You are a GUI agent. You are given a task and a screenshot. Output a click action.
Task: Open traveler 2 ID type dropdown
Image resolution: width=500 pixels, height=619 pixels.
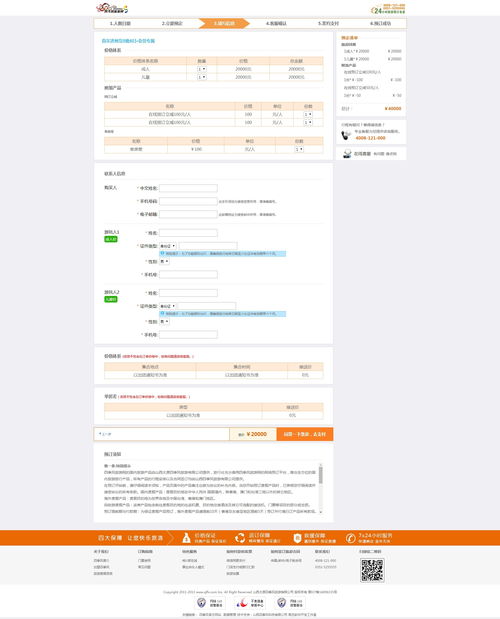pyautogui.click(x=168, y=306)
